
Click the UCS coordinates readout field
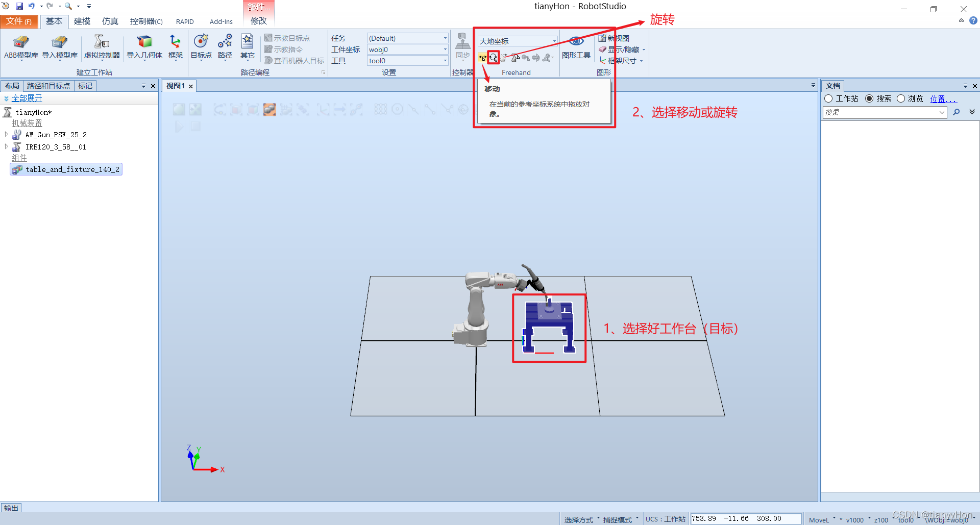tap(745, 518)
